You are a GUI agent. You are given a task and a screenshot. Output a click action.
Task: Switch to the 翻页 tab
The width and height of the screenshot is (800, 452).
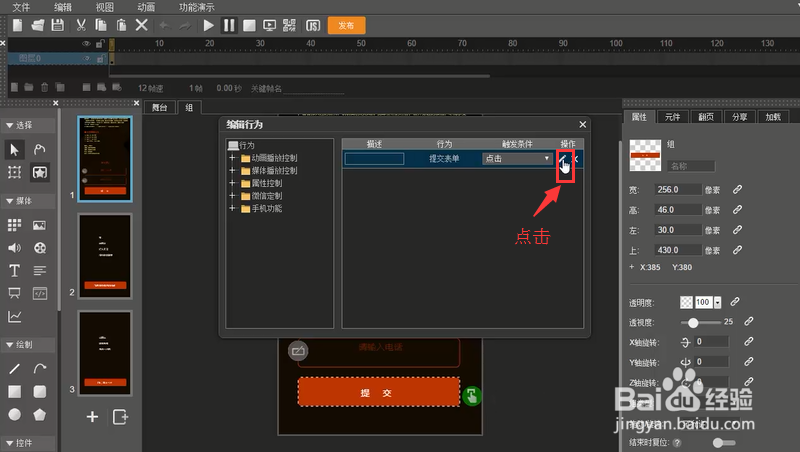point(706,117)
